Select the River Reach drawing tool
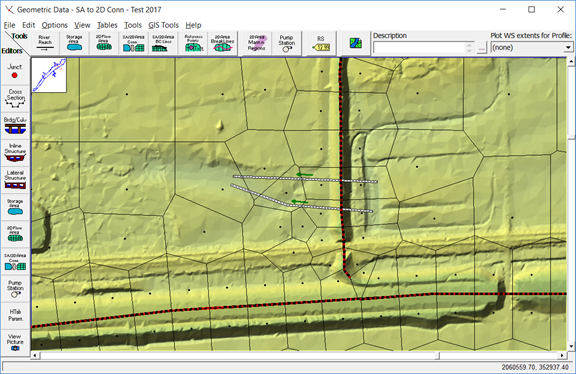 pyautogui.click(x=45, y=43)
